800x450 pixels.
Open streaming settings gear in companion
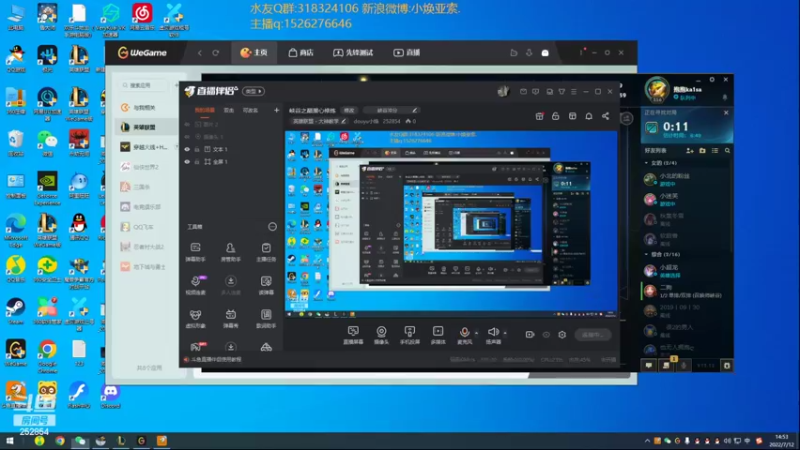(562, 335)
